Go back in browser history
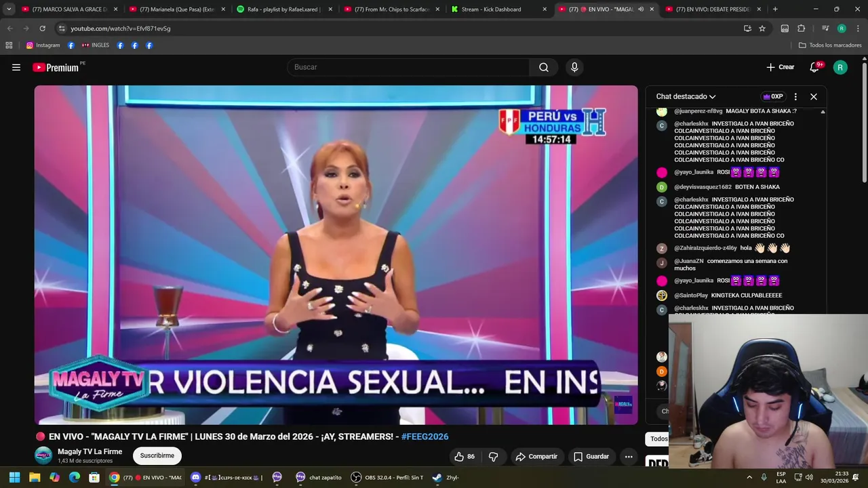 tap(9, 28)
